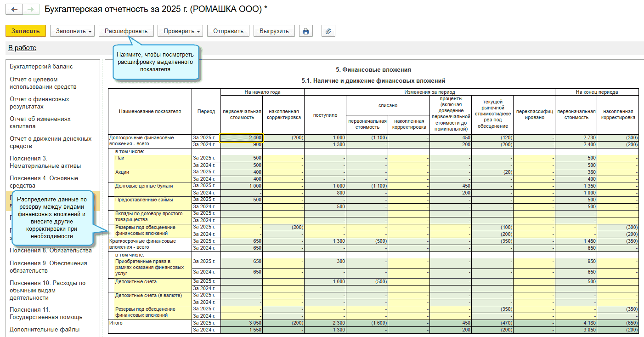Viewport: 644px width, 337px height.
Task: Click the print icon button
Action: 305,31
